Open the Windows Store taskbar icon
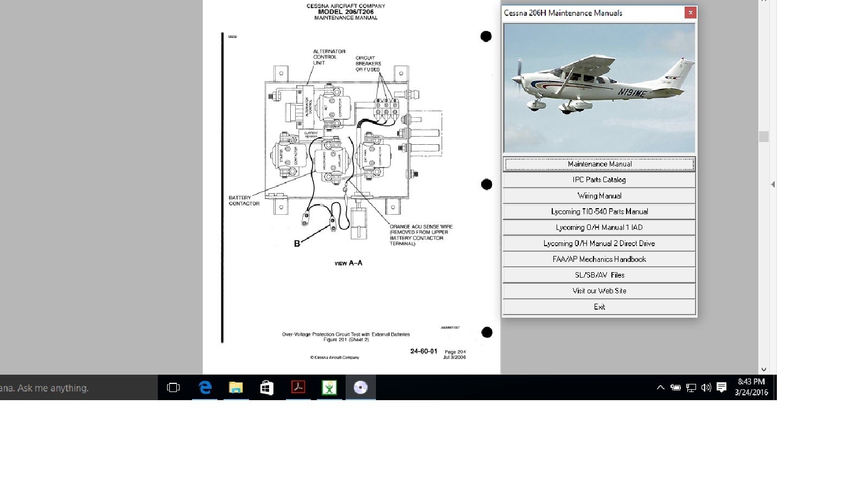The height and width of the screenshot is (488, 868). (267, 388)
